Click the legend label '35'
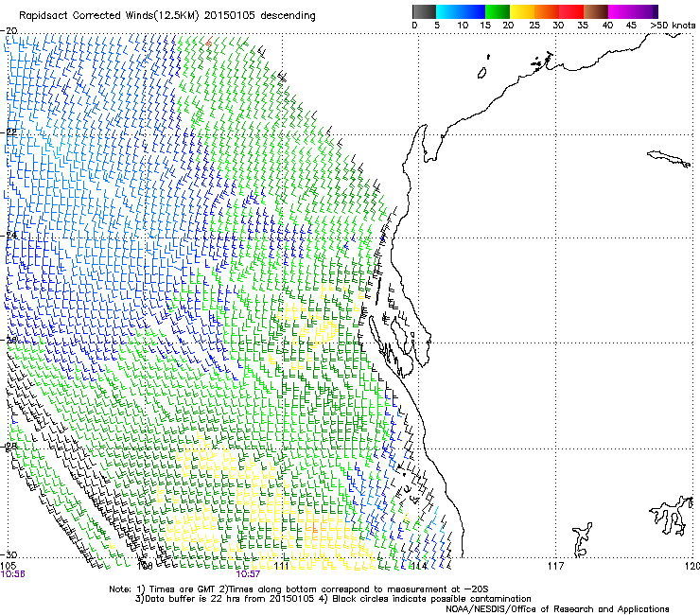This screenshot has height=615, width=700. pyautogui.click(x=583, y=26)
